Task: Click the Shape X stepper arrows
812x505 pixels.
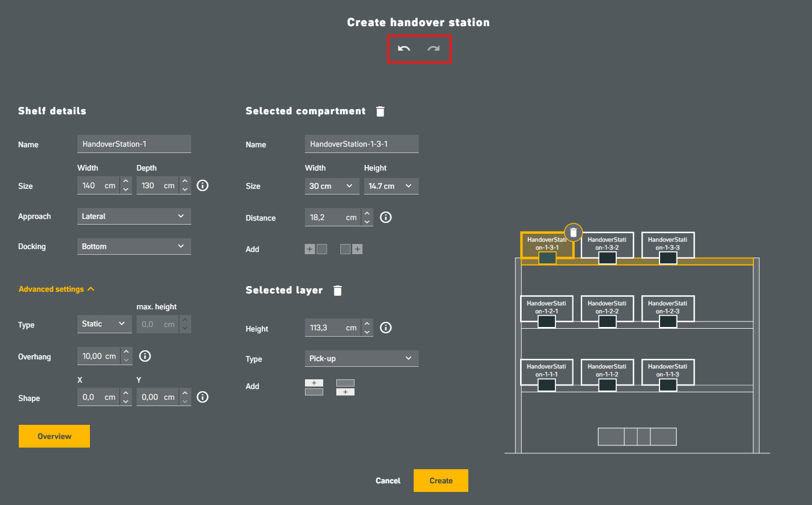Action: coord(126,397)
